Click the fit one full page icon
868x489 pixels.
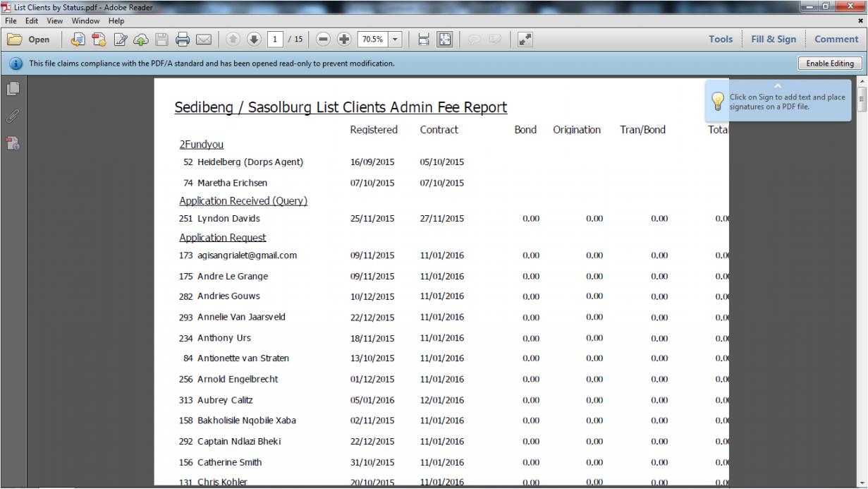pyautogui.click(x=445, y=40)
